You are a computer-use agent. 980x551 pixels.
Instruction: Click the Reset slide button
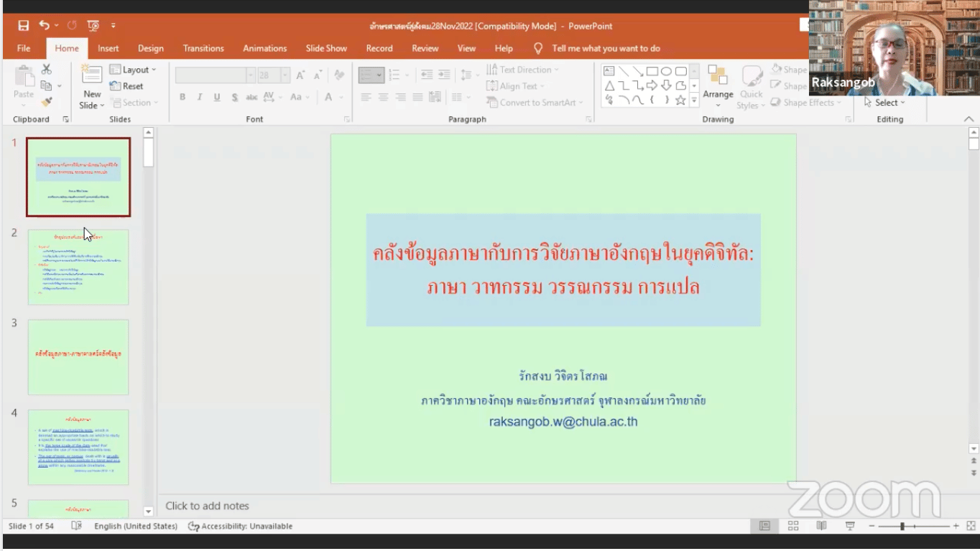[x=126, y=86]
